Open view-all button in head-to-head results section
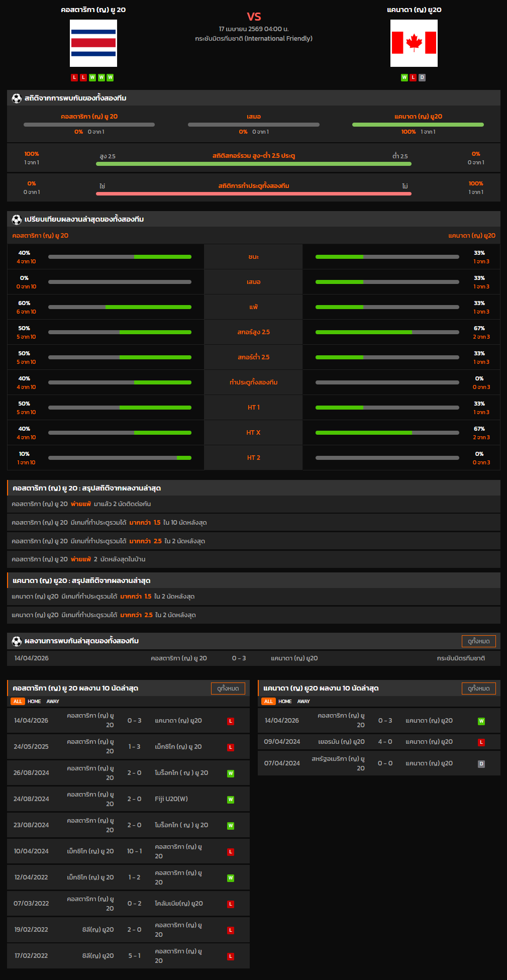Viewport: 507px width, 980px height. click(x=478, y=641)
